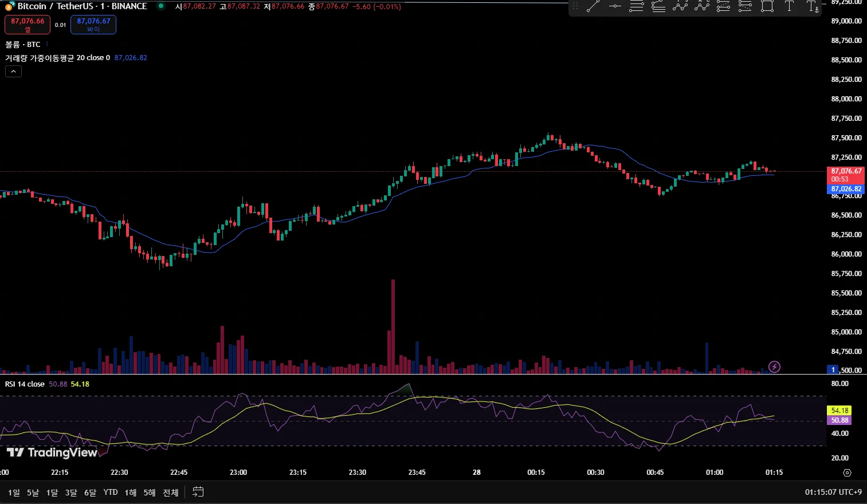Open chart axis settings gear icon

pos(847,472)
